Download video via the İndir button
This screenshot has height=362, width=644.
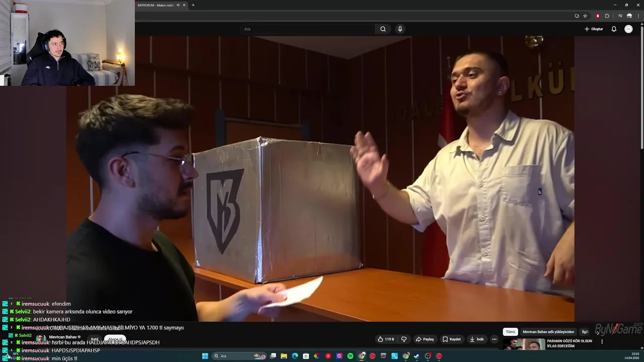point(476,339)
